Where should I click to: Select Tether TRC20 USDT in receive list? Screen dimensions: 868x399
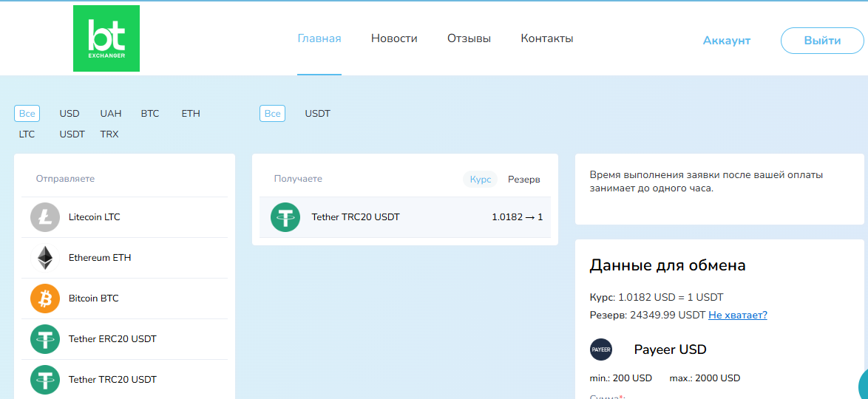(x=405, y=217)
